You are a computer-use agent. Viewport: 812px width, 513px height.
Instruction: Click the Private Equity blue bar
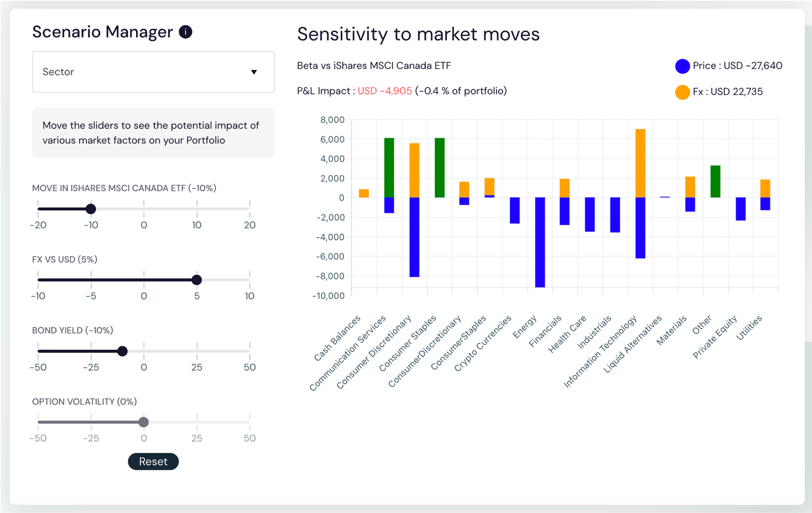coord(740,209)
